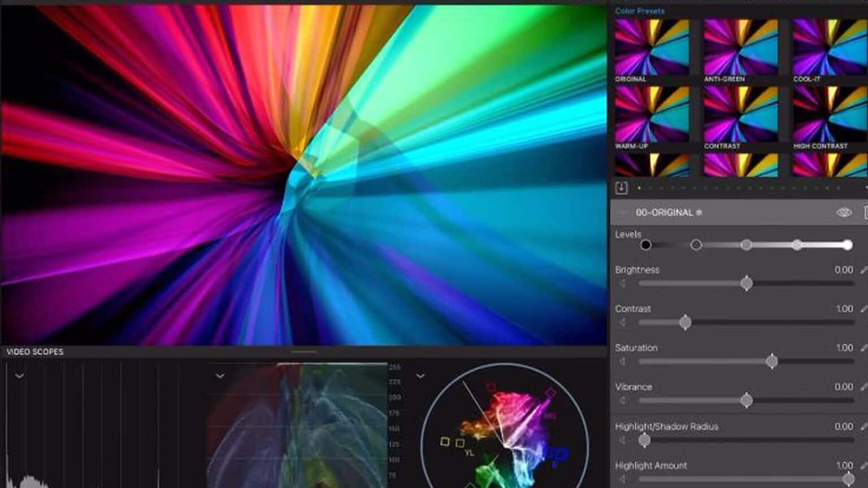Click the Levels white point handle

(x=847, y=245)
